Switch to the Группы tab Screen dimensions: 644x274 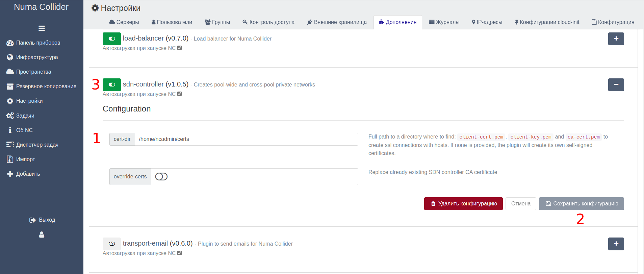point(217,22)
